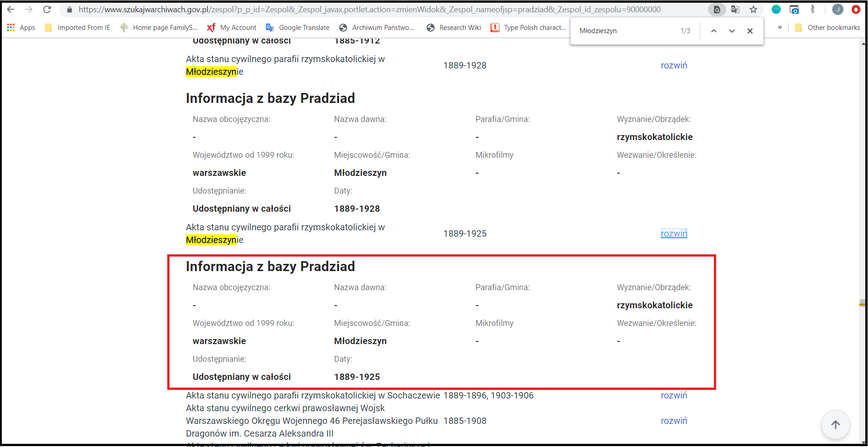Click the next match arrow in find bar

(731, 31)
